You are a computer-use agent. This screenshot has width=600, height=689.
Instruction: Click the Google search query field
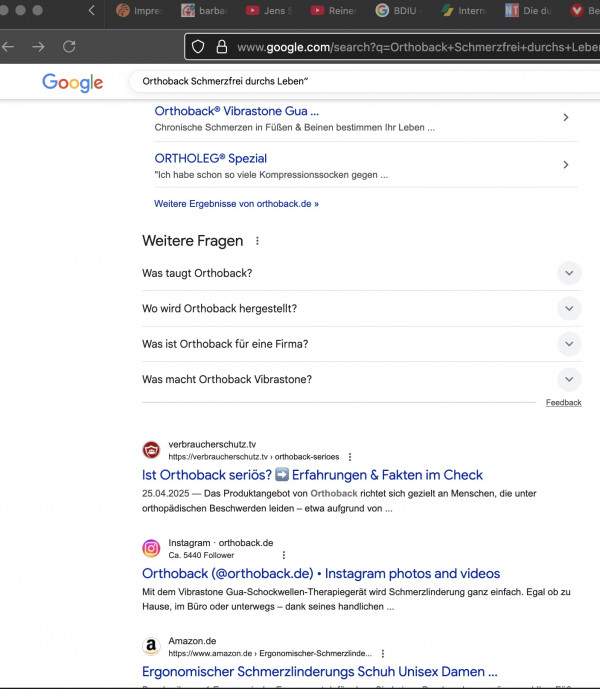(x=365, y=81)
